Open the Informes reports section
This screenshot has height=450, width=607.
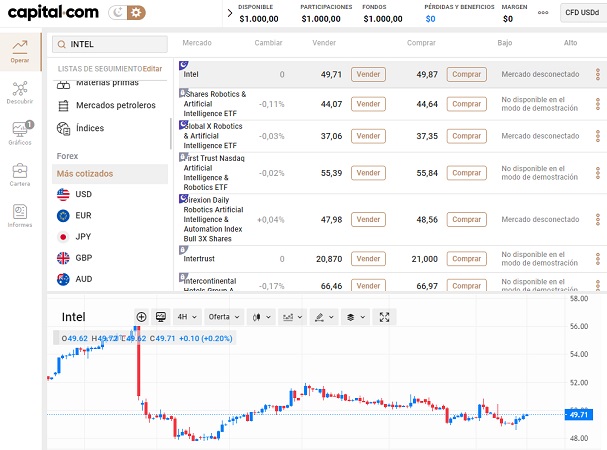(20, 216)
